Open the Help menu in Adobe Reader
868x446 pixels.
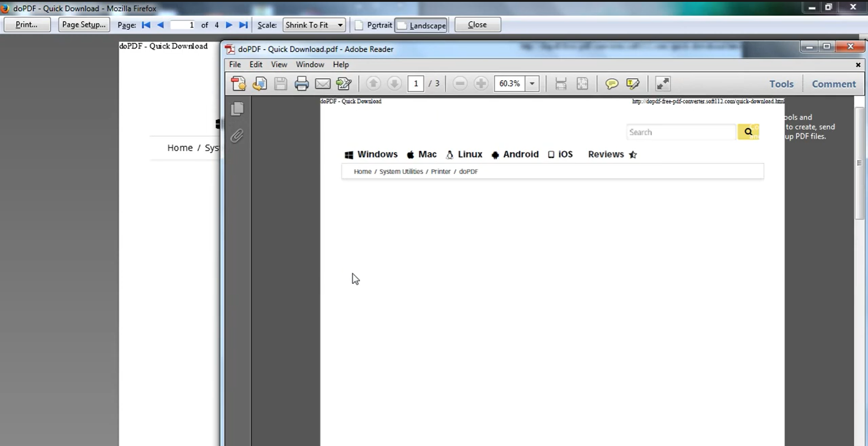tap(341, 65)
